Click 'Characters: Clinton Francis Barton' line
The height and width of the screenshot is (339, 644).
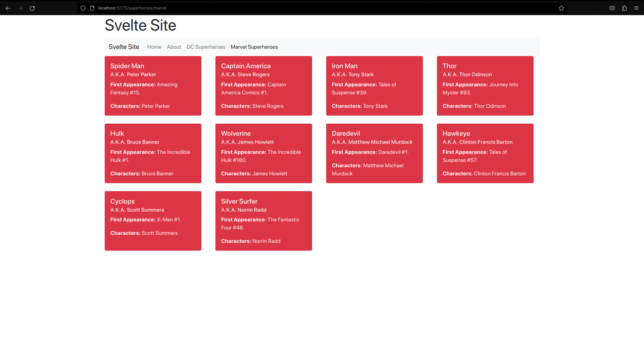484,174
